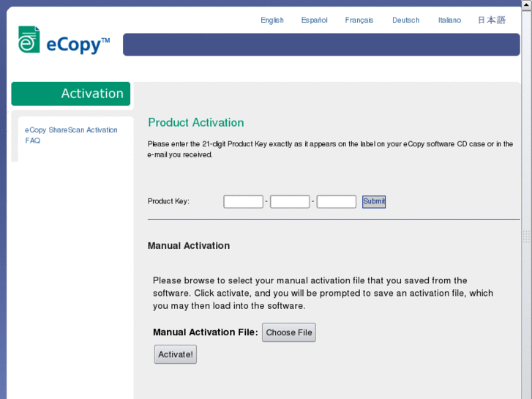
Task: Change site language to Italiano
Action: pyautogui.click(x=449, y=20)
